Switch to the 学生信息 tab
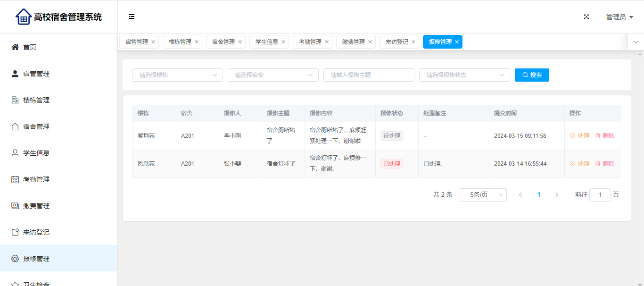This screenshot has height=286, width=644. click(x=267, y=42)
